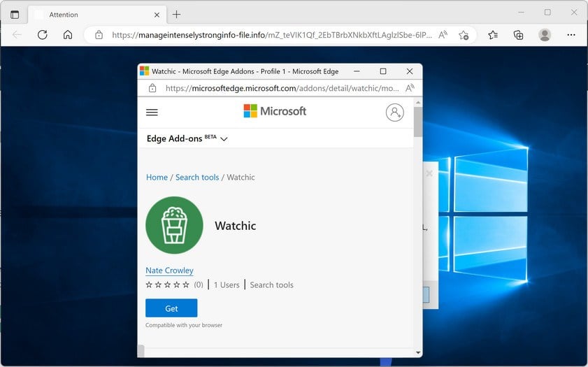Image resolution: width=588 pixels, height=367 pixels.
Task: Click the star rating row
Action: click(167, 285)
